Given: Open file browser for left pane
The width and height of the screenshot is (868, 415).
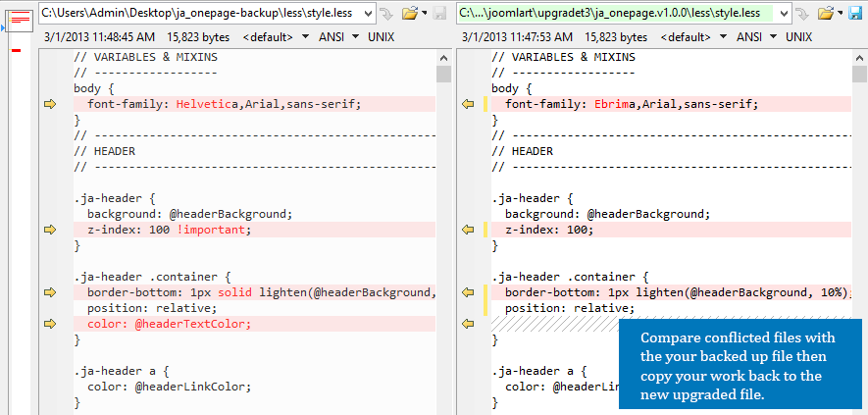Looking at the screenshot, I should click(404, 13).
